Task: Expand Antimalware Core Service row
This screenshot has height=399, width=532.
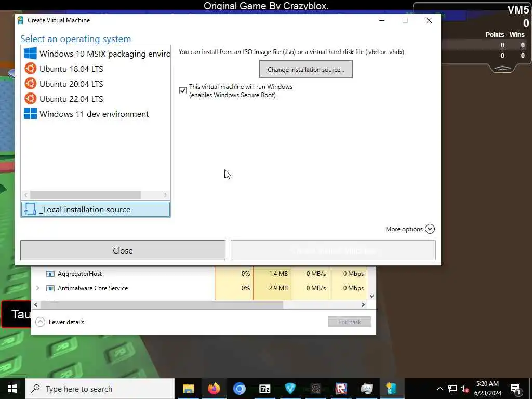Action: coord(37,288)
